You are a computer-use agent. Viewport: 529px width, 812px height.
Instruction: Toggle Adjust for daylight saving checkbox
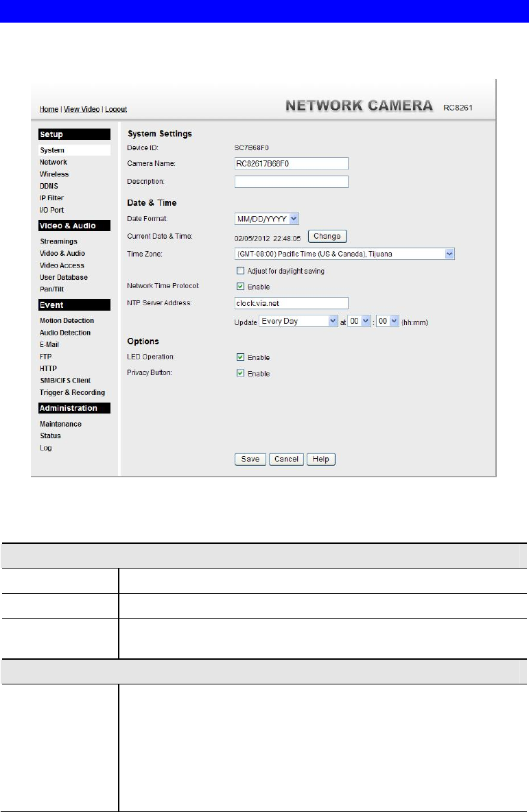(x=240, y=271)
